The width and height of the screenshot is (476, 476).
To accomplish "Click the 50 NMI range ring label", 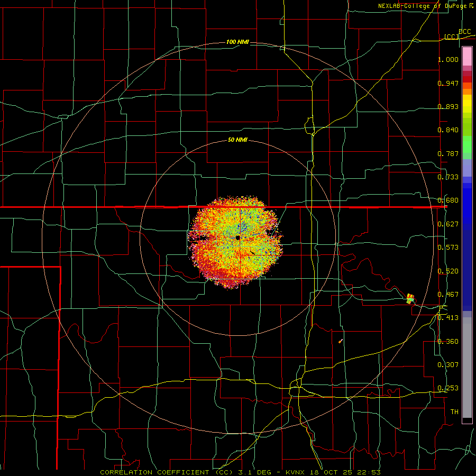I will (x=237, y=140).
